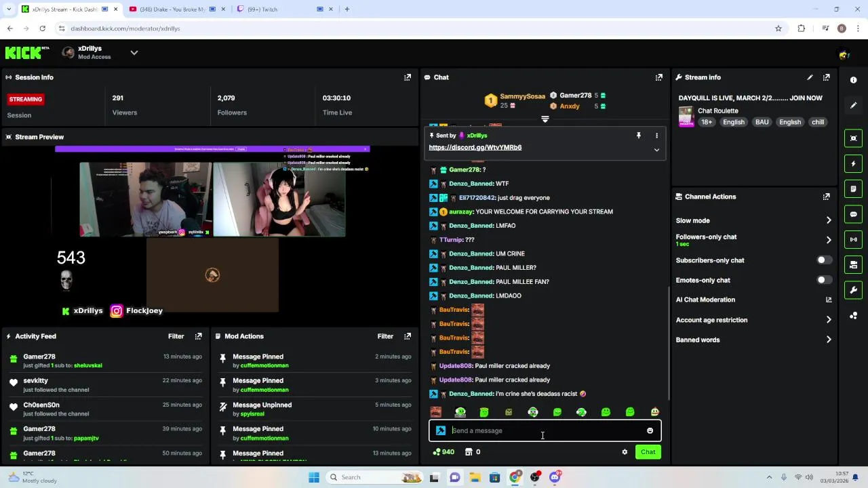Open xDrillys channel switcher dropdown
This screenshot has height=488, width=868.
134,52
